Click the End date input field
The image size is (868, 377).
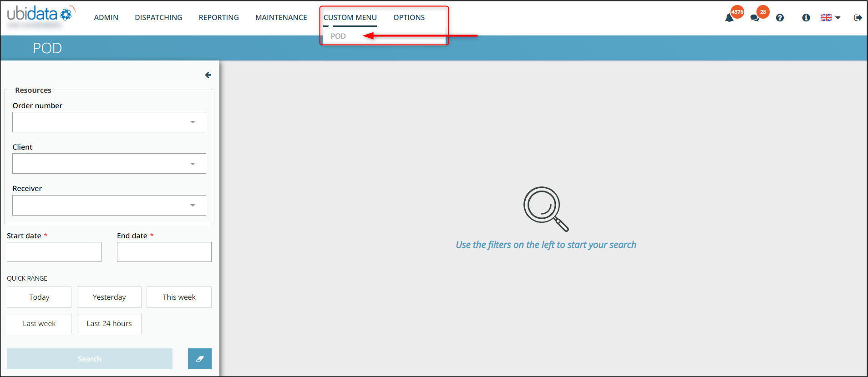[164, 252]
